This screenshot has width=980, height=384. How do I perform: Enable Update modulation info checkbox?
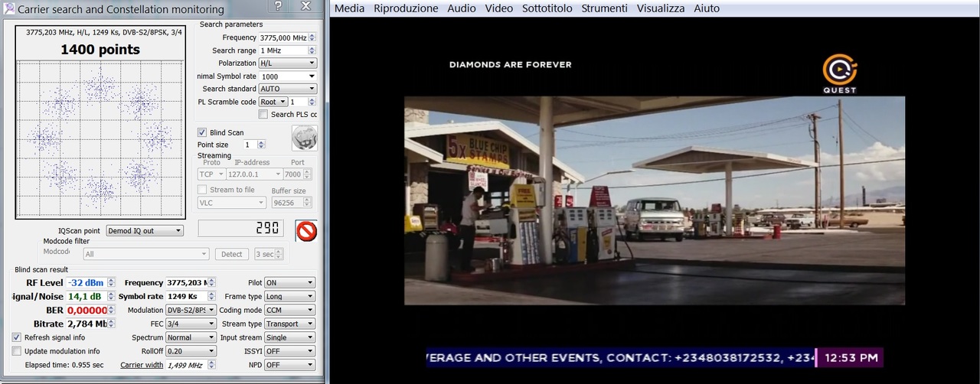pos(17,351)
